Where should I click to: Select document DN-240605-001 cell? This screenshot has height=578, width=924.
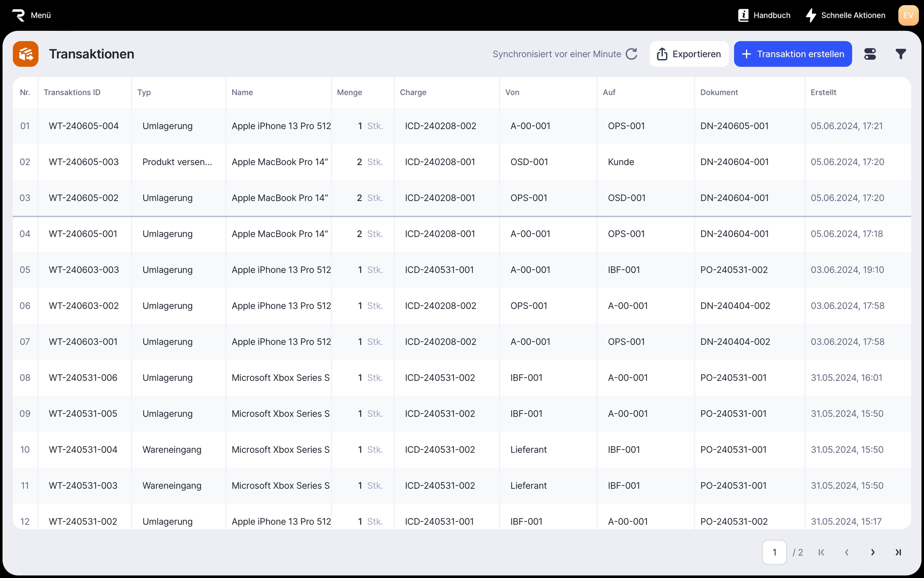click(734, 126)
